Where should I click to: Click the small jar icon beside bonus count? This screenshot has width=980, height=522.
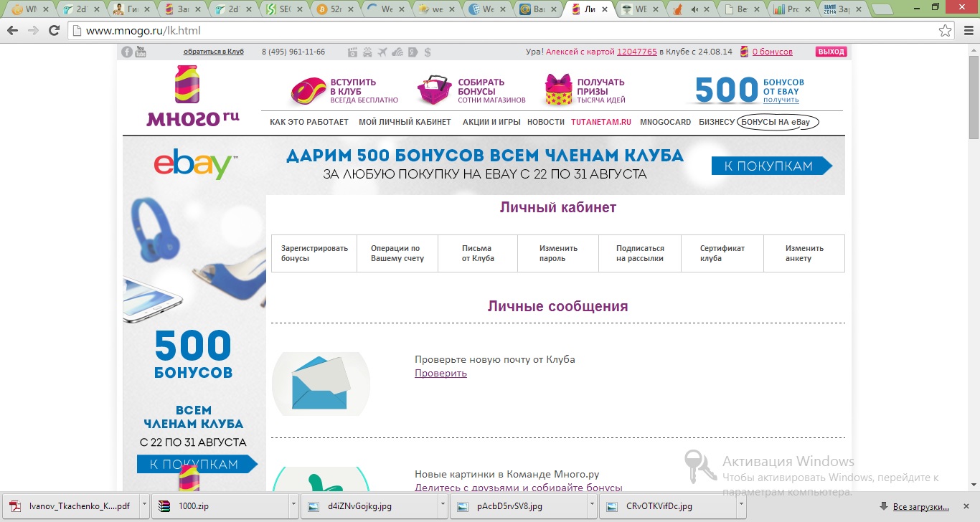(744, 52)
